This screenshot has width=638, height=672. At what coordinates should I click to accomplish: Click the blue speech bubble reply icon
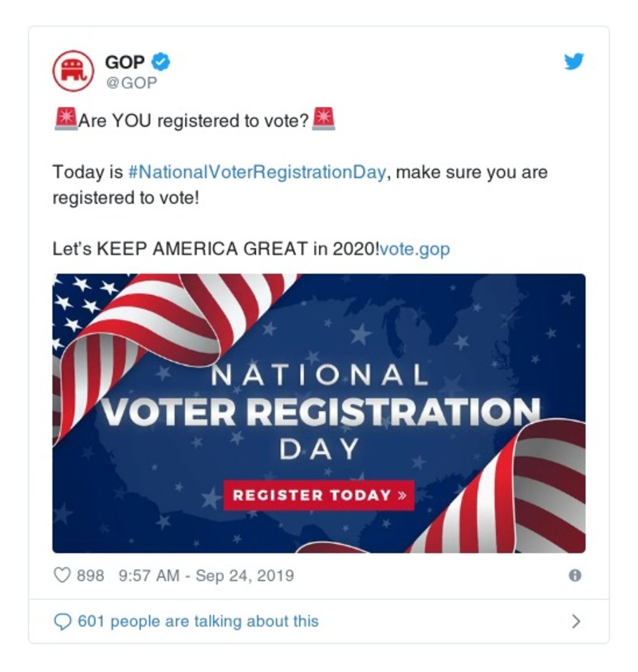62,621
